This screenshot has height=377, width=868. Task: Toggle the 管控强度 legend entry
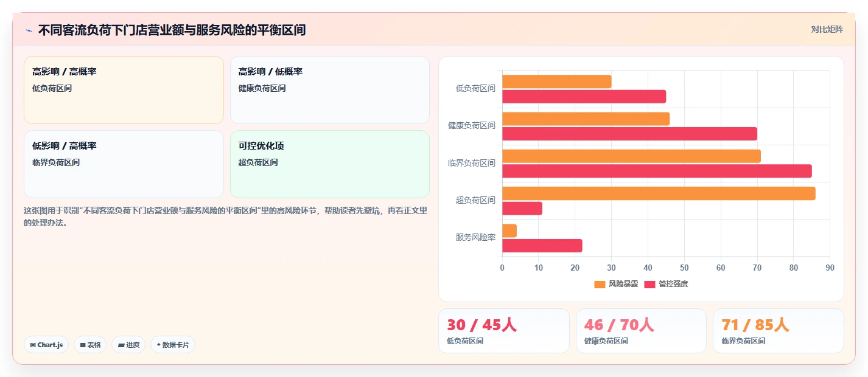tap(666, 284)
